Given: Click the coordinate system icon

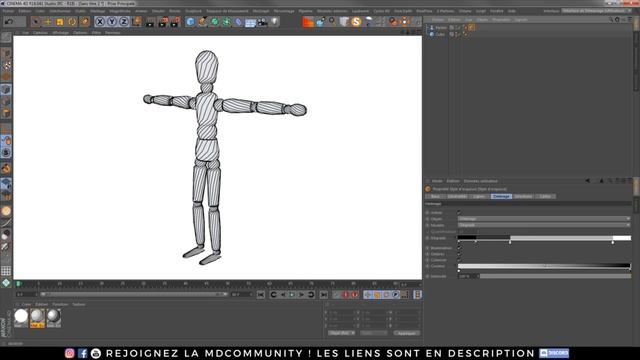Looking at the screenshot, I should tap(137, 22).
